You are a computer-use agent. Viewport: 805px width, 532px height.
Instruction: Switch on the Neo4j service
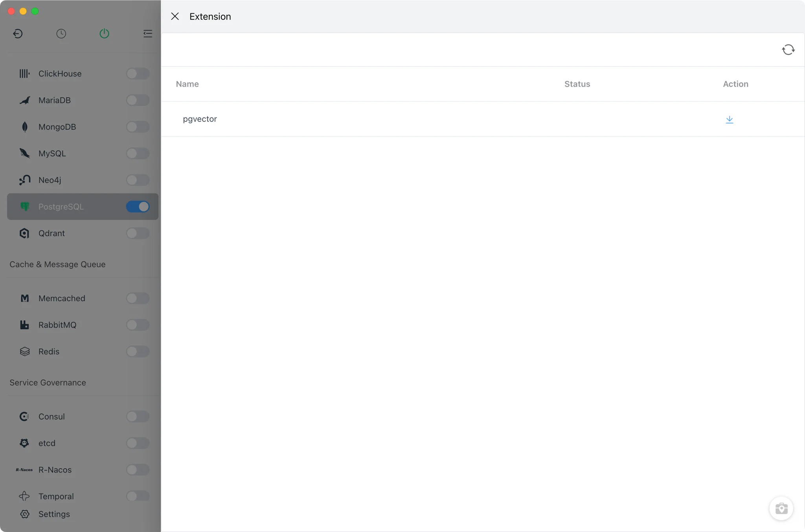point(138,180)
